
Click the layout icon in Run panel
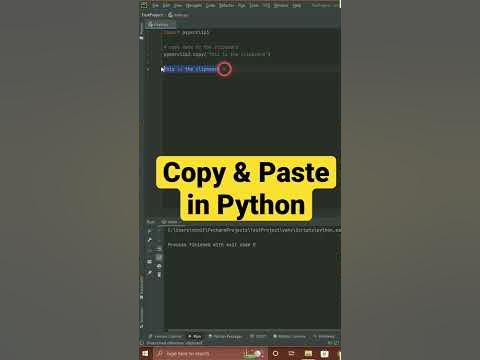pyautogui.click(x=150, y=262)
